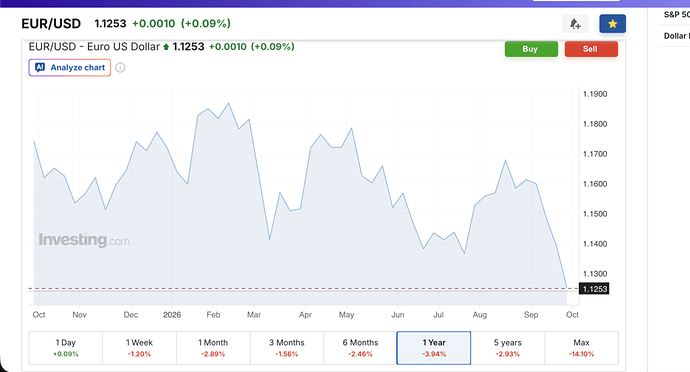This screenshot has width=690, height=372.
Task: Click the 1.1300 price axis label
Action: (595, 273)
